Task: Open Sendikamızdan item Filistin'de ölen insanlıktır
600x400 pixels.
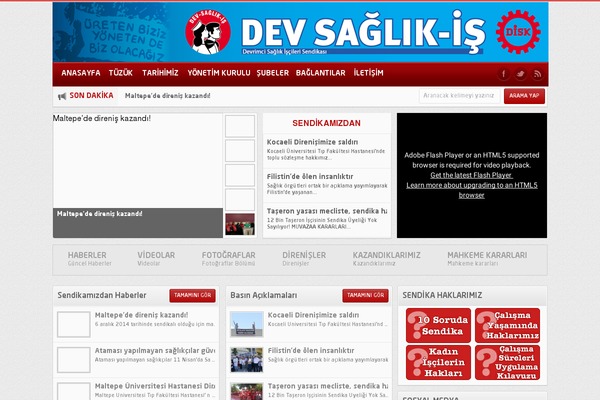Action: coord(310,176)
